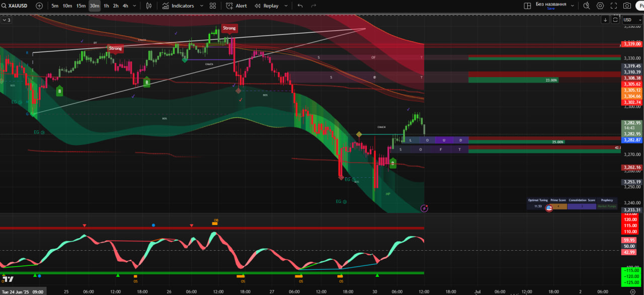
Task: Expand the layout management dropdown arrow
Action: 572,6
